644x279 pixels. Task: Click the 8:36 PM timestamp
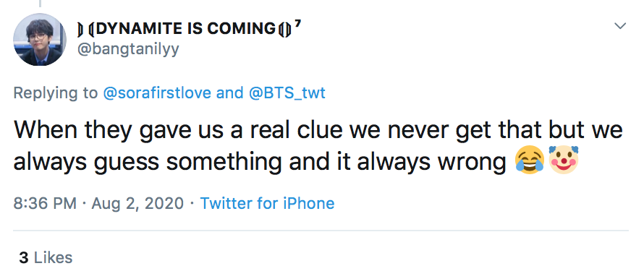[45, 203]
